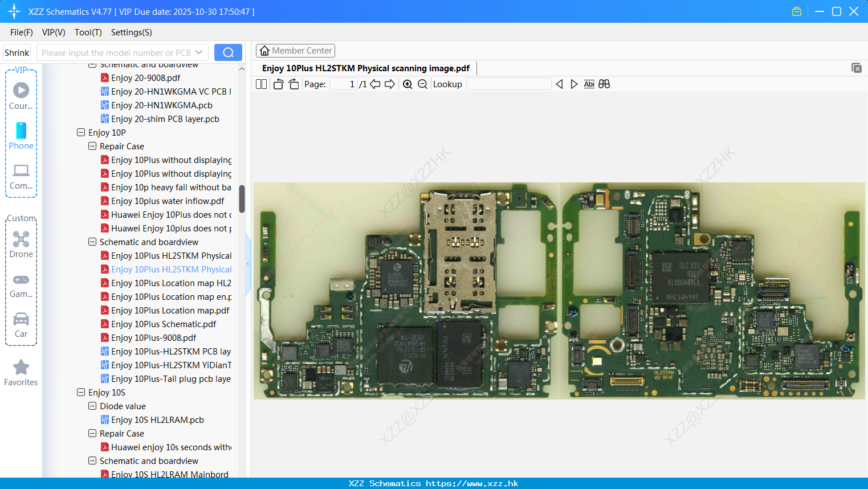Open Enjoy 10p heavy fall repair case
The width and height of the screenshot is (868, 489).
(x=171, y=187)
